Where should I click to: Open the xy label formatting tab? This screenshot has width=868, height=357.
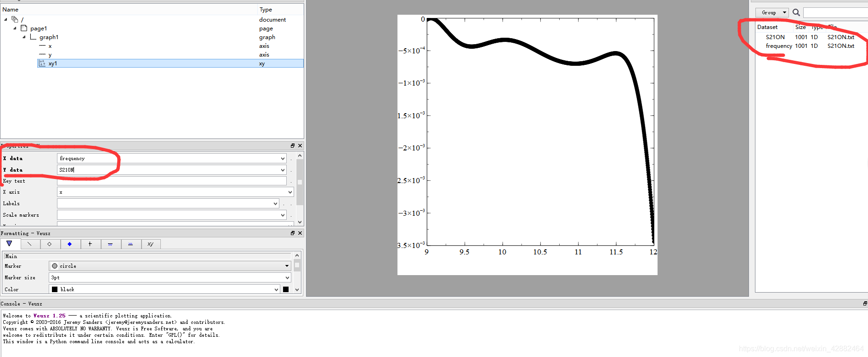(x=151, y=244)
